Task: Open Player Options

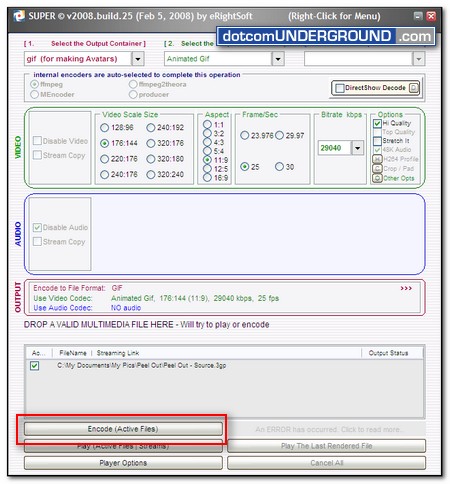Action: [123, 463]
